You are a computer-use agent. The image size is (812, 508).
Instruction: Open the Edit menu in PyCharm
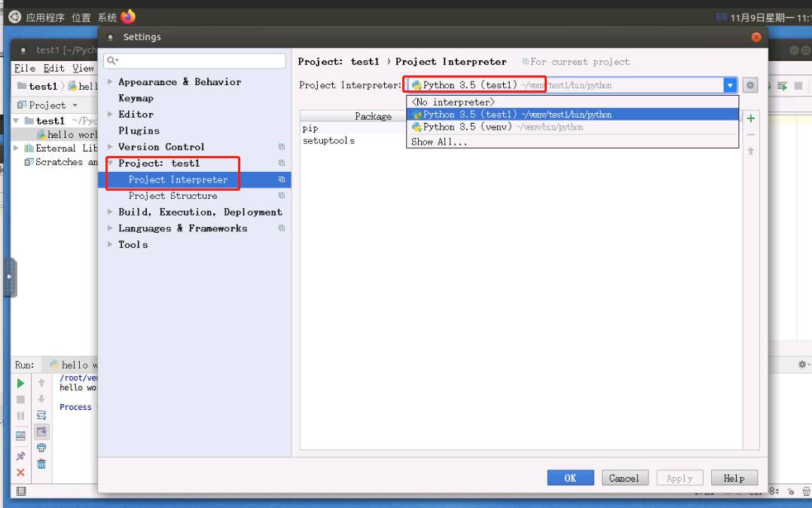click(x=54, y=69)
